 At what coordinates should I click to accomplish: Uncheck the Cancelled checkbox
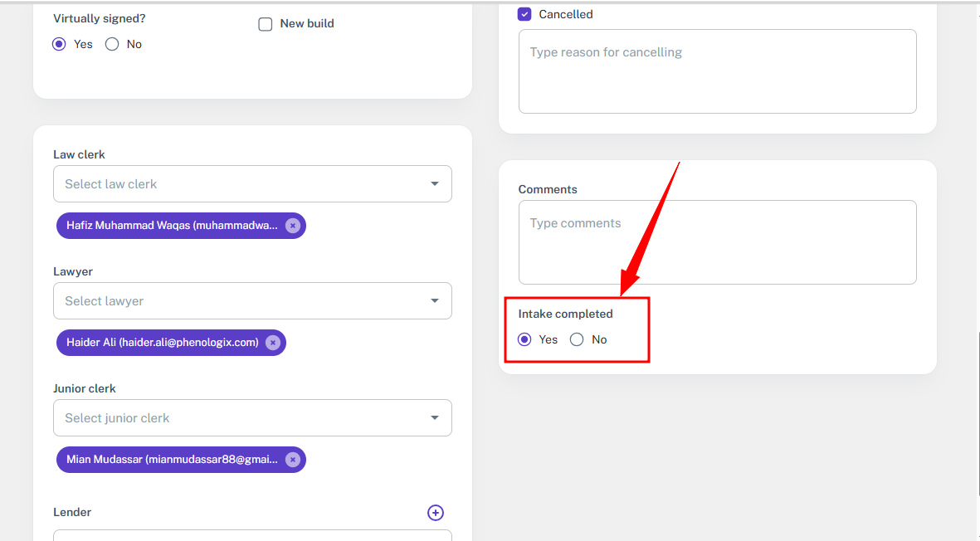coord(524,14)
